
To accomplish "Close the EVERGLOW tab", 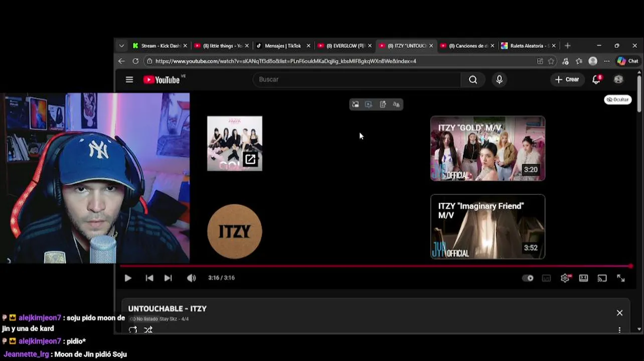I will click(370, 46).
